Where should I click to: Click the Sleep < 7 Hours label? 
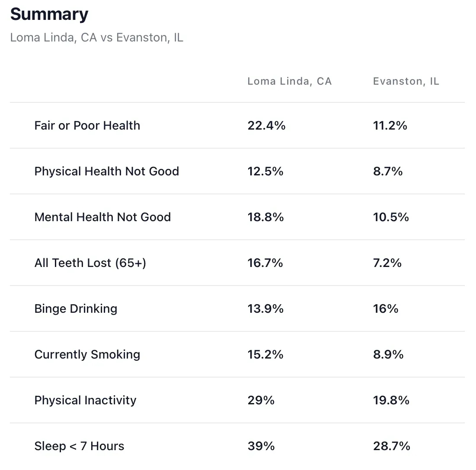pos(79,446)
